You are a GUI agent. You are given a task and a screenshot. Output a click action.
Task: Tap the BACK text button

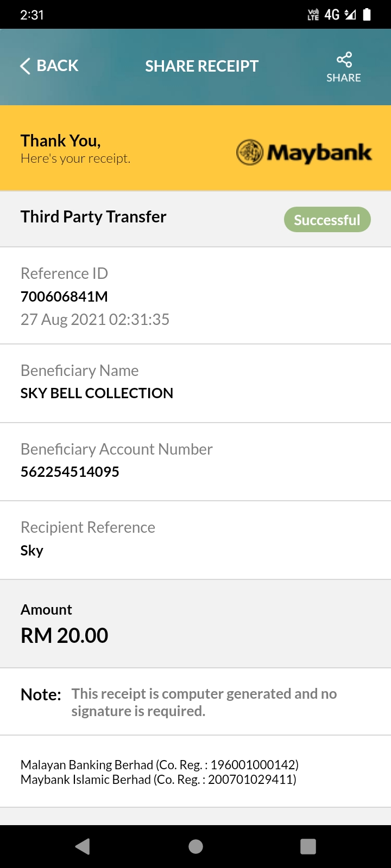58,66
